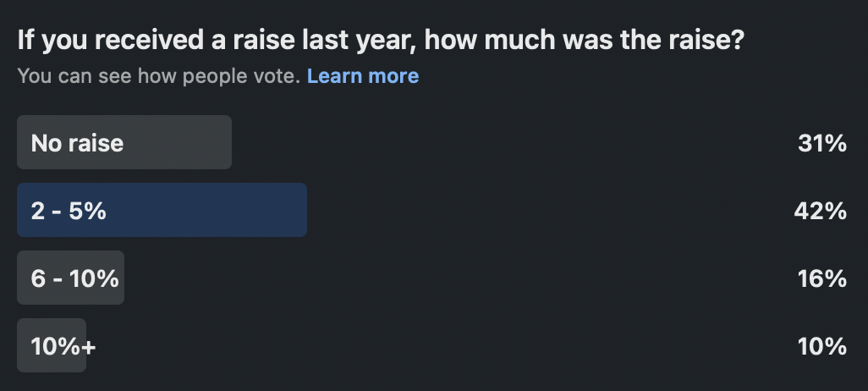Click the 42% vote result
This screenshot has width=868, height=391.
820,211
